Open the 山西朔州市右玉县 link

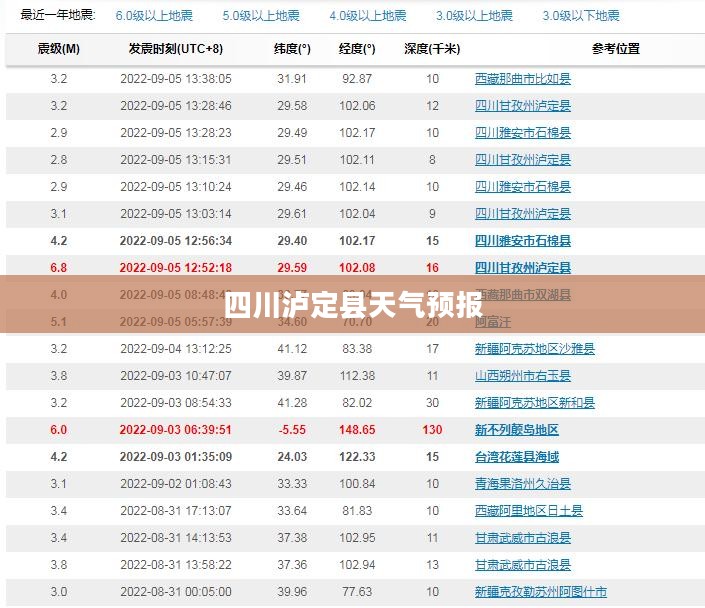[x=523, y=376]
